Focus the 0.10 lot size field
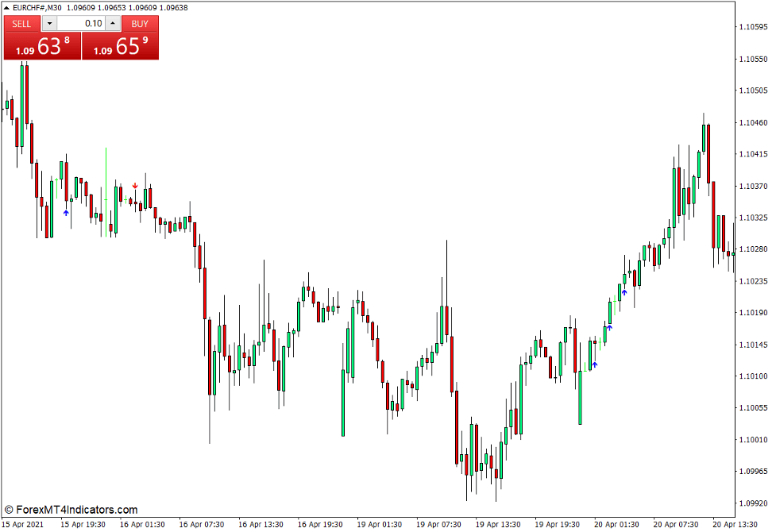Image resolution: width=776 pixels, height=532 pixels. pyautogui.click(x=80, y=24)
